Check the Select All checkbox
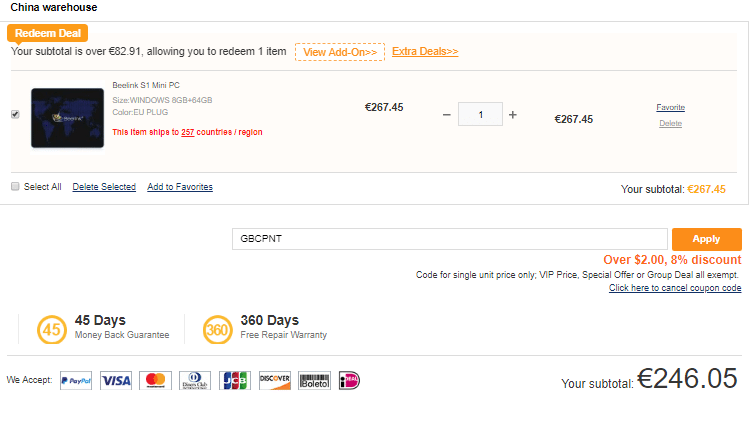The height and width of the screenshot is (421, 750). point(15,186)
